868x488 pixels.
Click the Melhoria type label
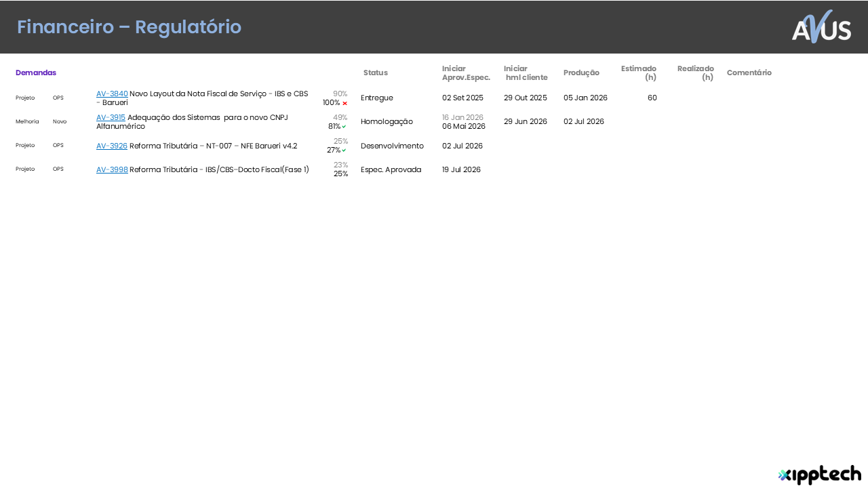[27, 121]
